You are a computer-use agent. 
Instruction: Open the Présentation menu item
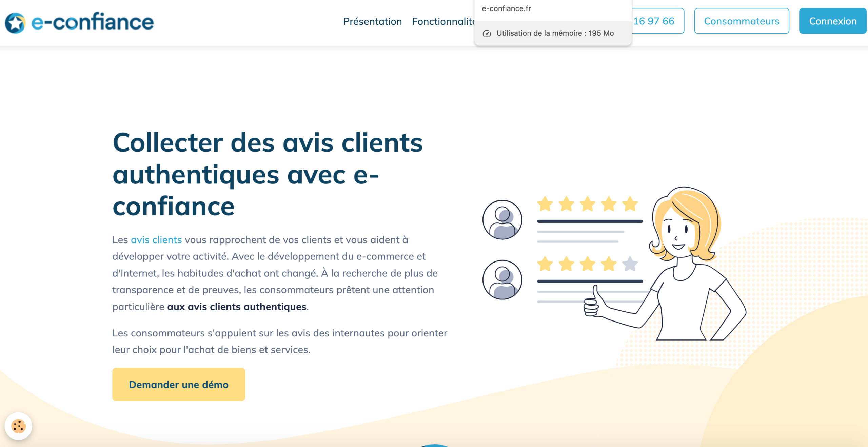pos(372,21)
